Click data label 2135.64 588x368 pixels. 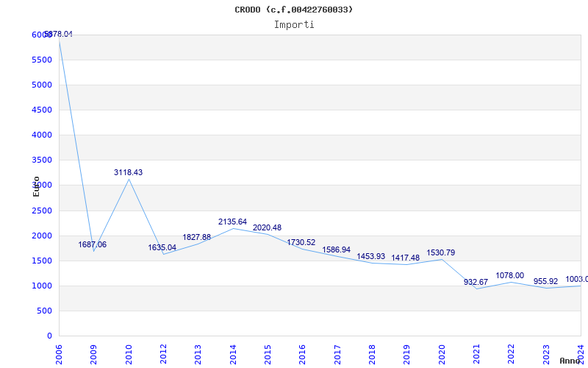(x=232, y=222)
